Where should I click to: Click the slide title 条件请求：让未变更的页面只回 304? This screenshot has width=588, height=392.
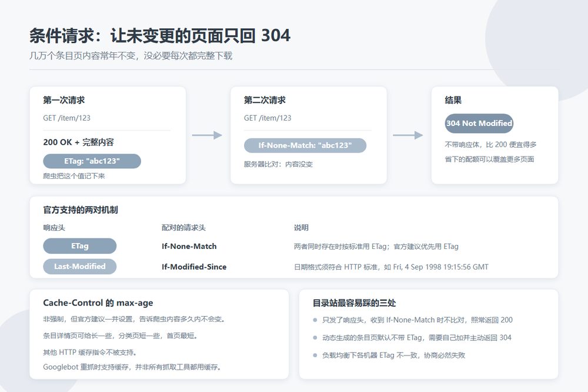point(160,36)
